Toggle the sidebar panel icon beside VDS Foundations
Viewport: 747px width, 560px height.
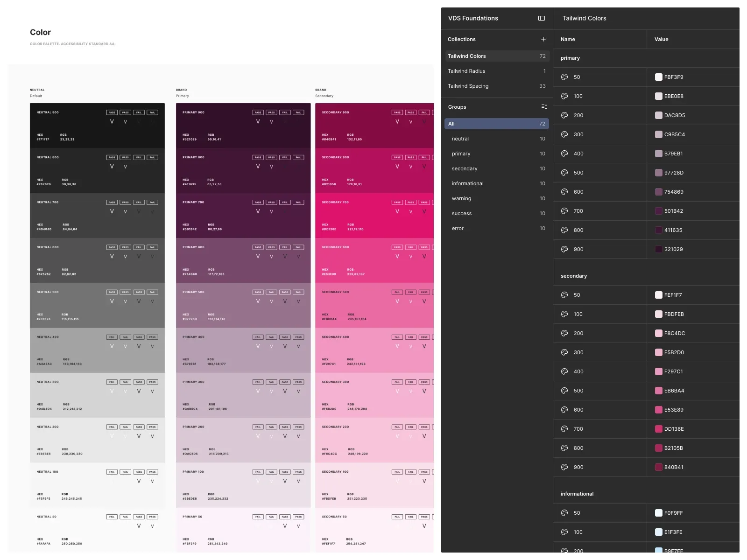tap(542, 18)
